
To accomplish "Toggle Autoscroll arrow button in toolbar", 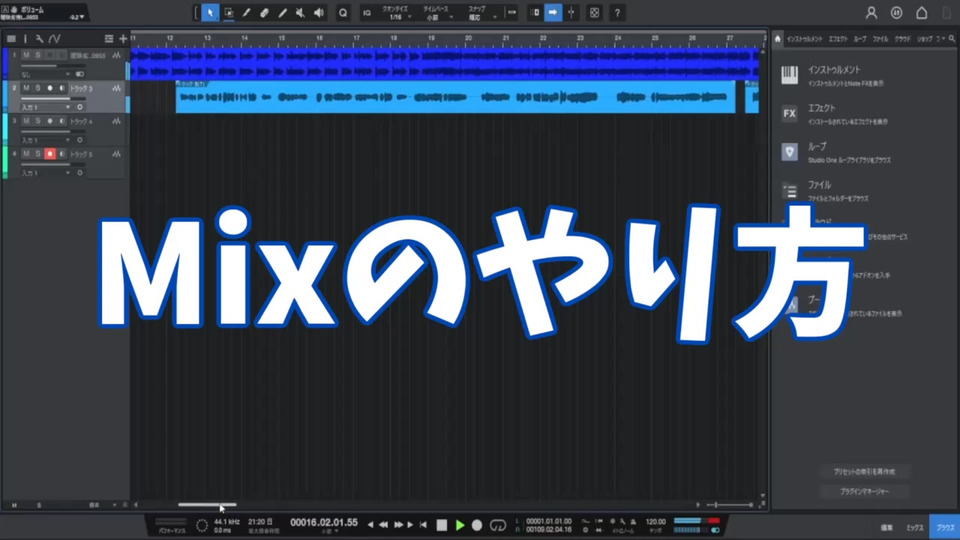I will point(553,12).
